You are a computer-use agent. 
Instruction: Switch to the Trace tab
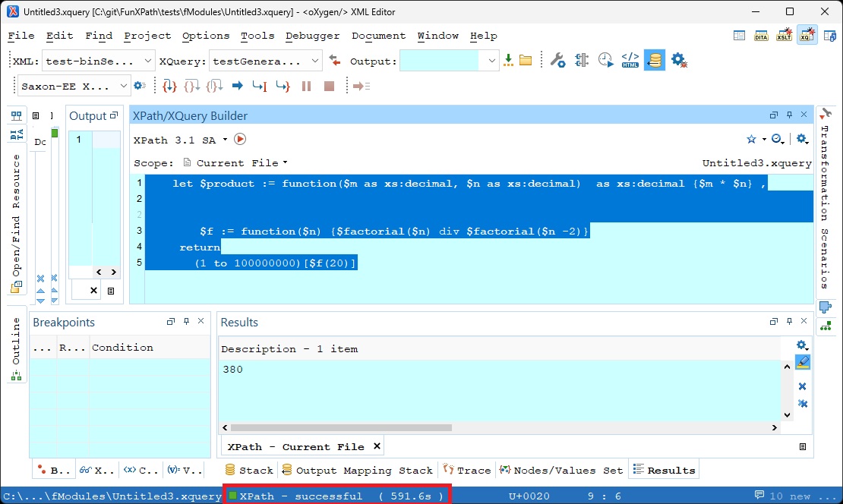click(466, 470)
